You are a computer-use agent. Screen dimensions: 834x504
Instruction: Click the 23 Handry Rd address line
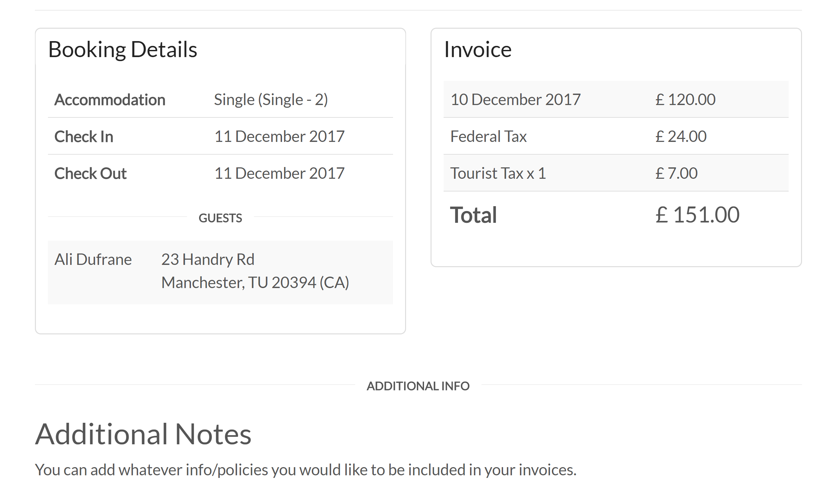pyautogui.click(x=208, y=260)
